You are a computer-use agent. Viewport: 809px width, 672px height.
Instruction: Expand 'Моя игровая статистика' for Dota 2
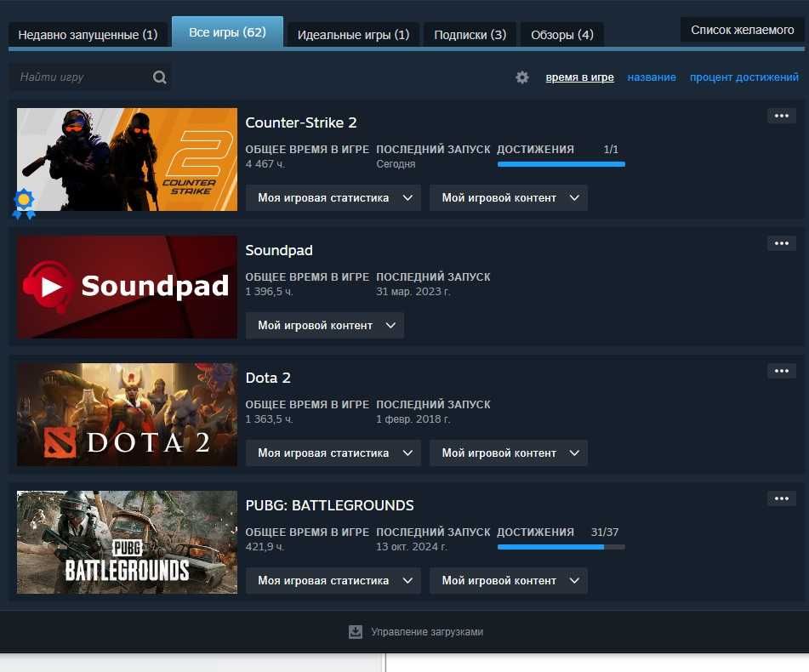[x=333, y=453]
